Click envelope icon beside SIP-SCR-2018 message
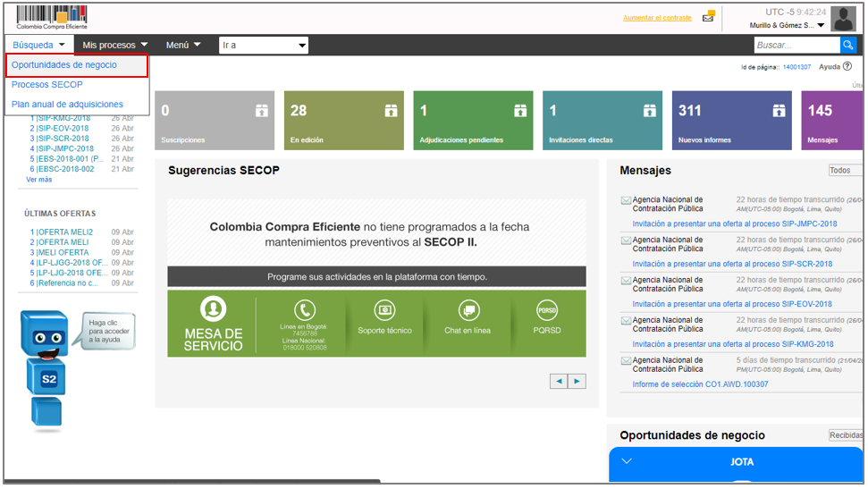Screen dimensions: 868x489 click(626, 240)
